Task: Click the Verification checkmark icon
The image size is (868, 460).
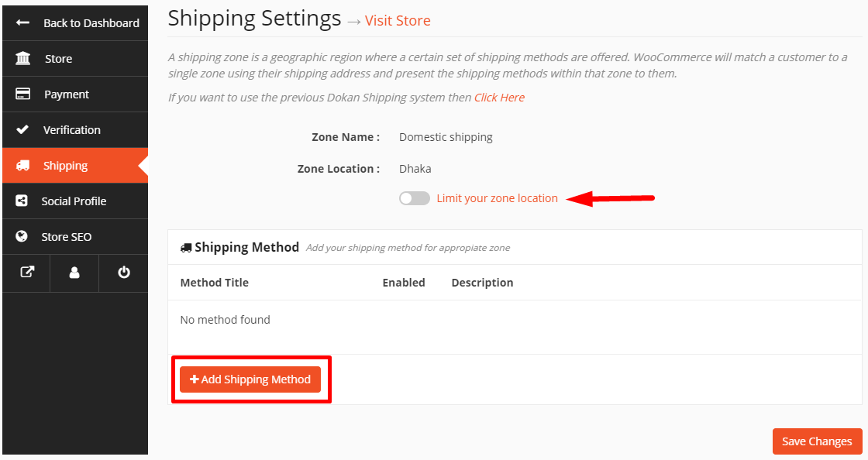Action: click(x=22, y=129)
